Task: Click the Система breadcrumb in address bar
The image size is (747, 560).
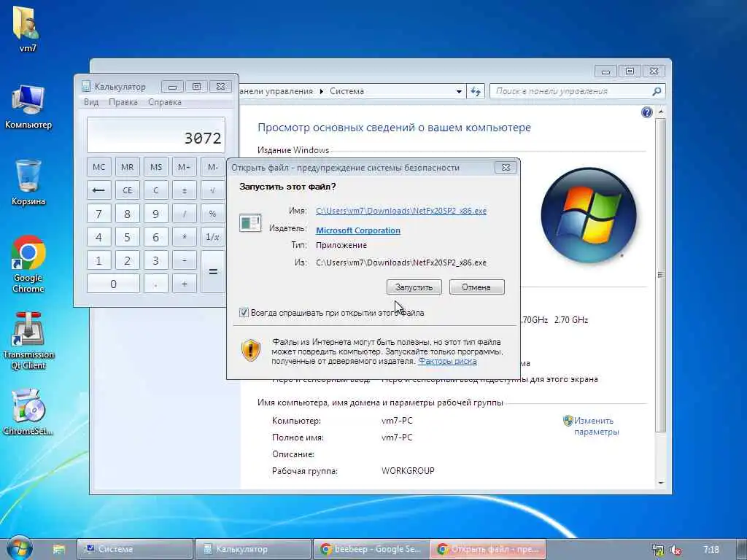Action: tap(347, 91)
